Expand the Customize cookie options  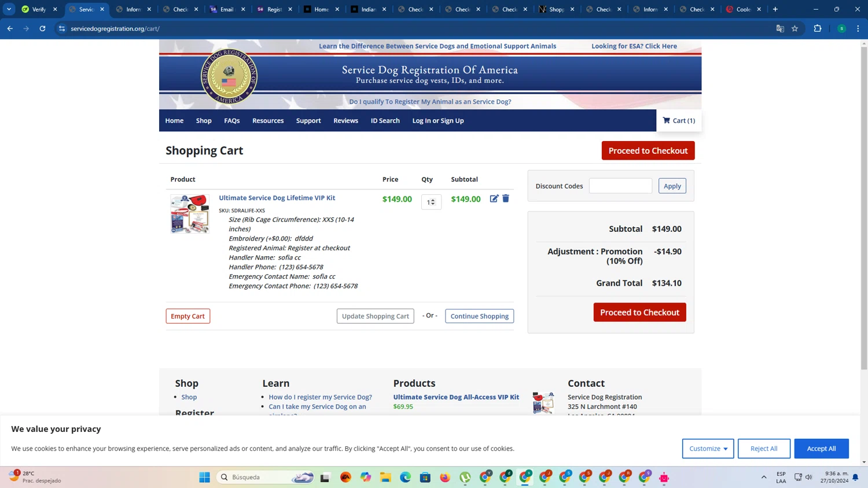[x=708, y=449]
